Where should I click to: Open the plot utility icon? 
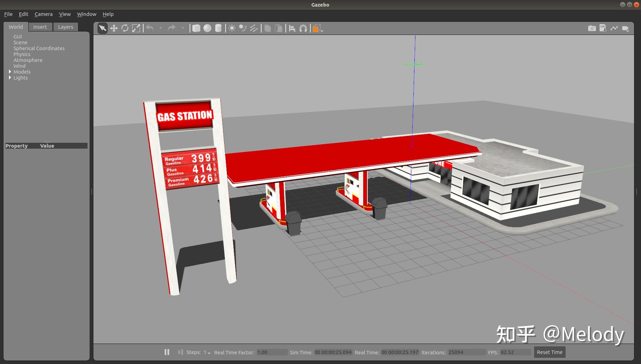(614, 28)
